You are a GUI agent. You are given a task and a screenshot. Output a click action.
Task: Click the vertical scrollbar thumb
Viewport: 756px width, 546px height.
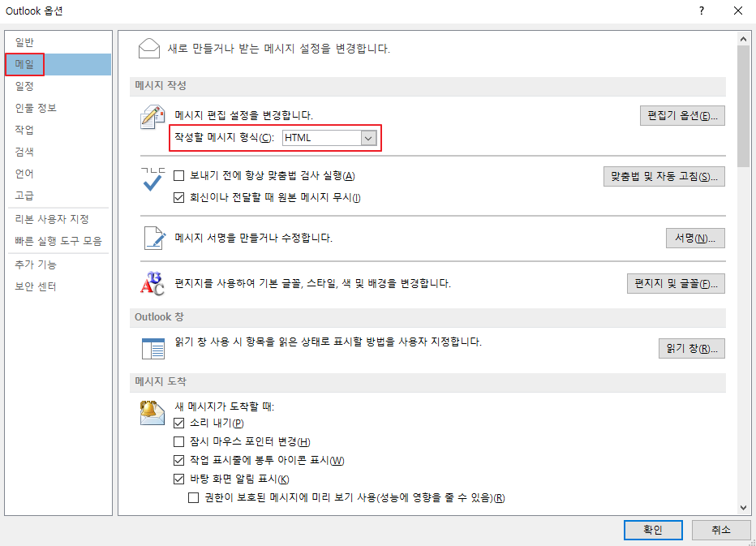tap(743, 106)
